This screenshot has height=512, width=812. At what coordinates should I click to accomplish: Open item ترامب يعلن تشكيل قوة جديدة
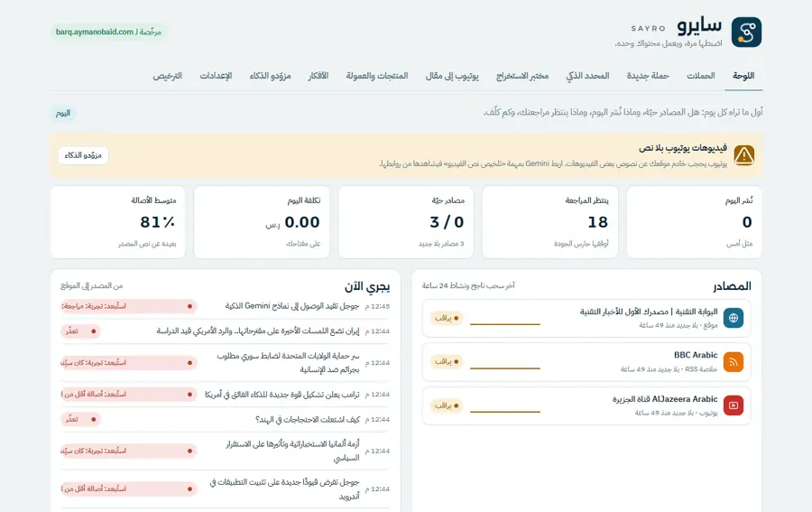point(282,395)
